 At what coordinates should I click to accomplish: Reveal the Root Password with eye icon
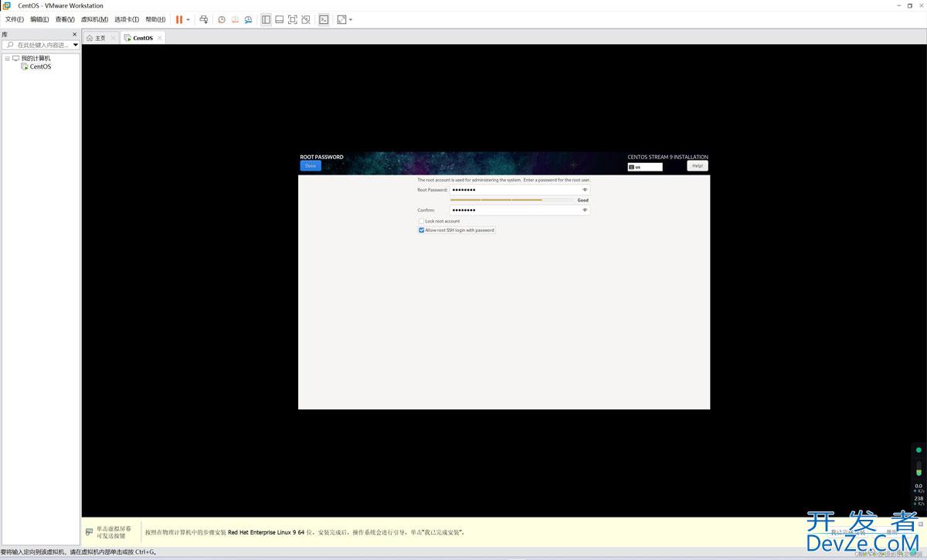[585, 189]
